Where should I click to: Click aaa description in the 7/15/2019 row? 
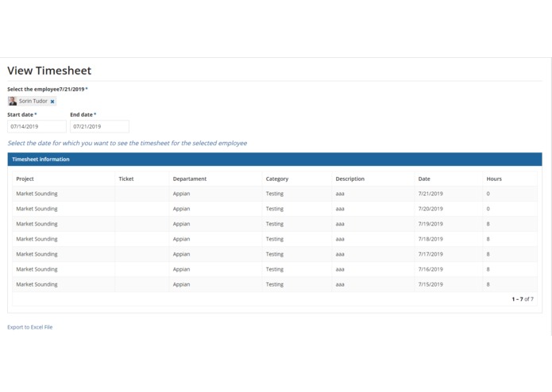tap(340, 284)
